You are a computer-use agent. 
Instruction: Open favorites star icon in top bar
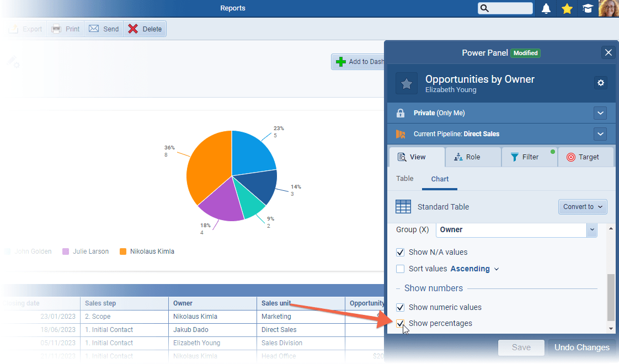(x=567, y=8)
